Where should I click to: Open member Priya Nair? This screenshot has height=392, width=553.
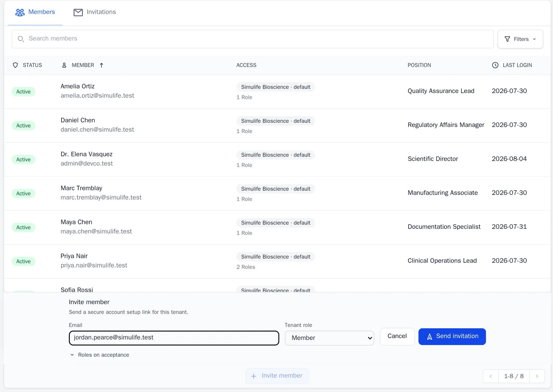(x=74, y=256)
